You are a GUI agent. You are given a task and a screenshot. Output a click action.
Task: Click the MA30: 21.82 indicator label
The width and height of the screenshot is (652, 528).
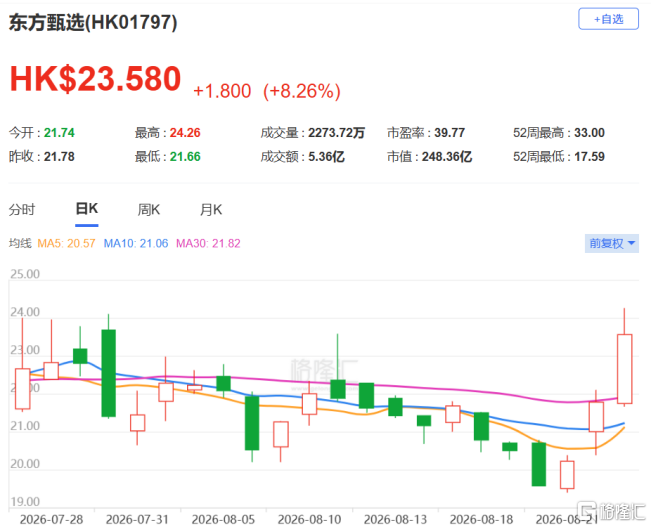click(x=208, y=243)
